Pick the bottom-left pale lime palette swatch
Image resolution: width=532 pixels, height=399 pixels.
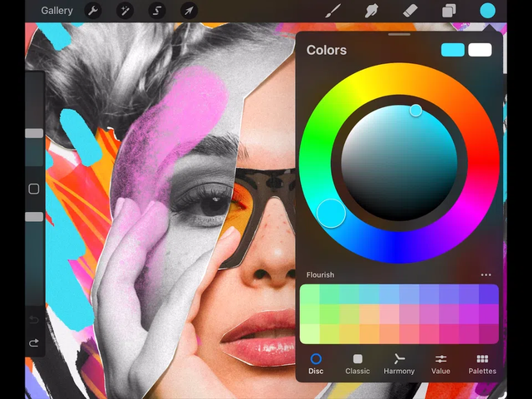click(x=310, y=334)
